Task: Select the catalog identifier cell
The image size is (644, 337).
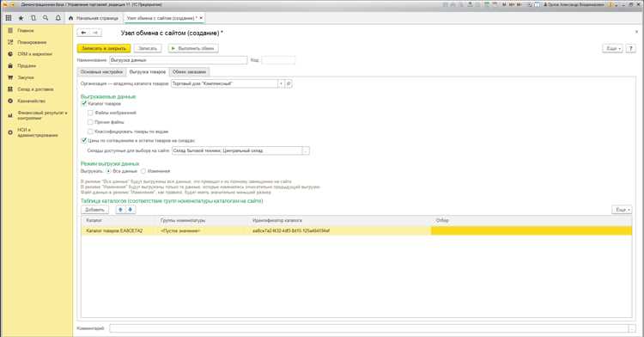Action: 340,231
